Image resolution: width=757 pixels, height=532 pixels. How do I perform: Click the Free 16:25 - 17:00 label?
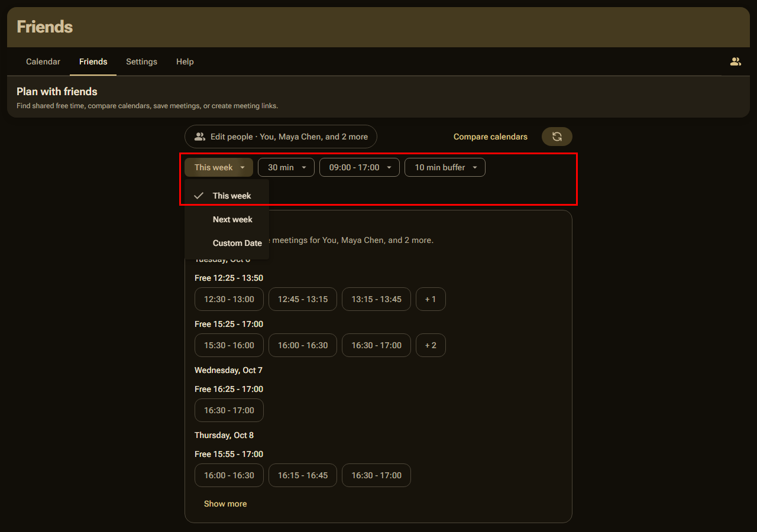tap(229, 389)
